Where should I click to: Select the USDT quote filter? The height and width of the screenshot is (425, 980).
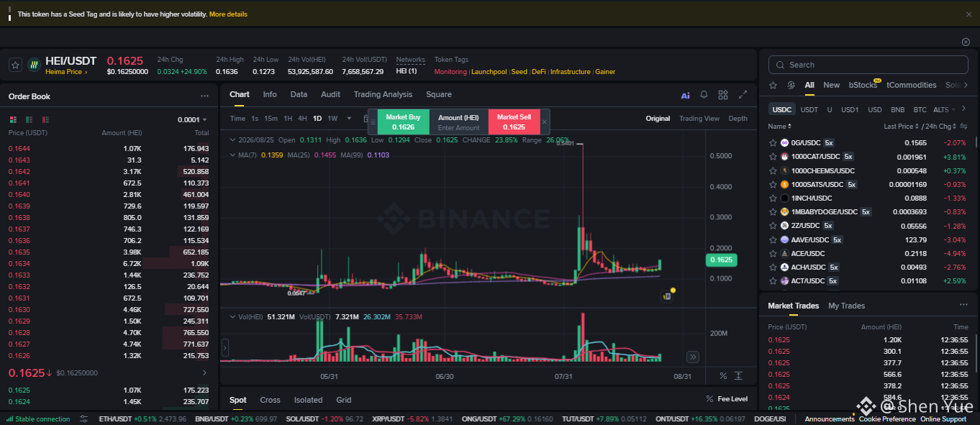coord(809,110)
